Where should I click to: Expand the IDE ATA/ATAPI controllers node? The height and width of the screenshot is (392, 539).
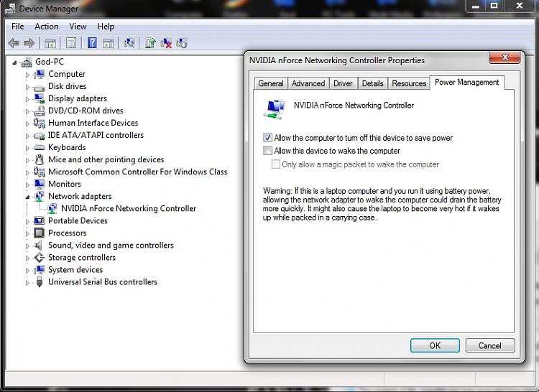coord(27,136)
